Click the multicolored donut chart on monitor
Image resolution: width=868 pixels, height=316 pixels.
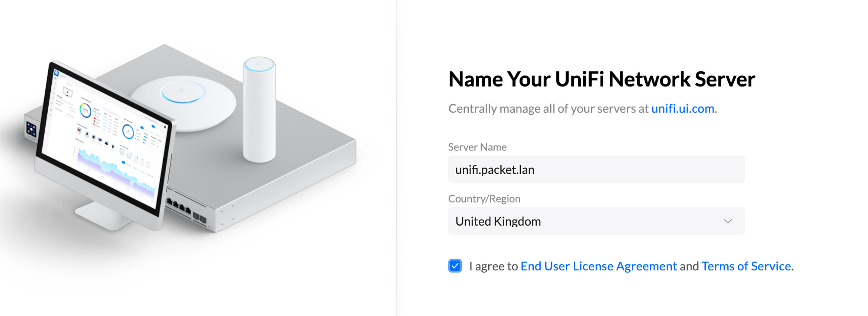pos(85,110)
